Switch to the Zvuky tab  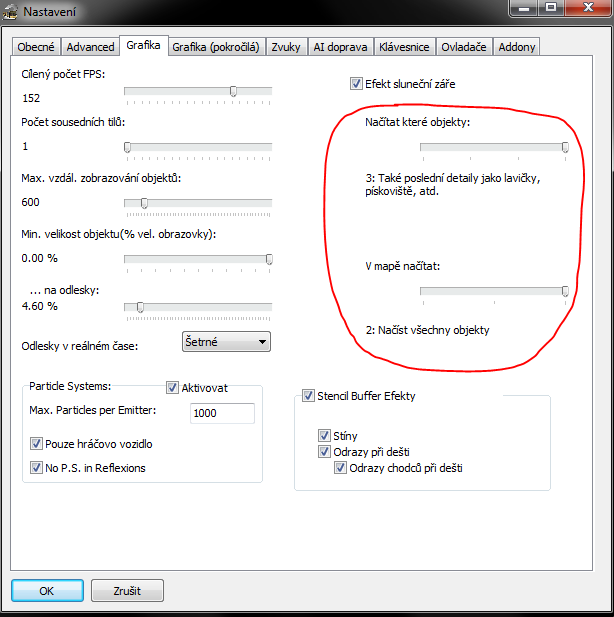coord(285,47)
